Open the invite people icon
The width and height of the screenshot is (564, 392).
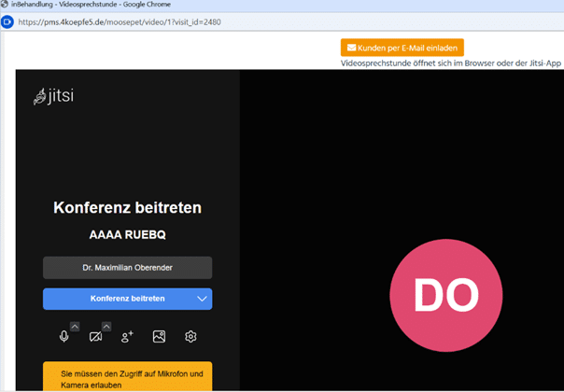(x=127, y=336)
